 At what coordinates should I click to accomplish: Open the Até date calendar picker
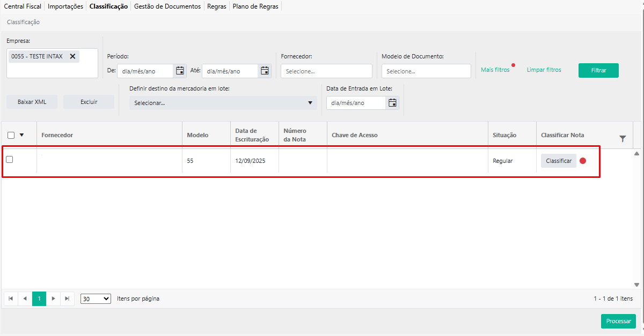(265, 71)
